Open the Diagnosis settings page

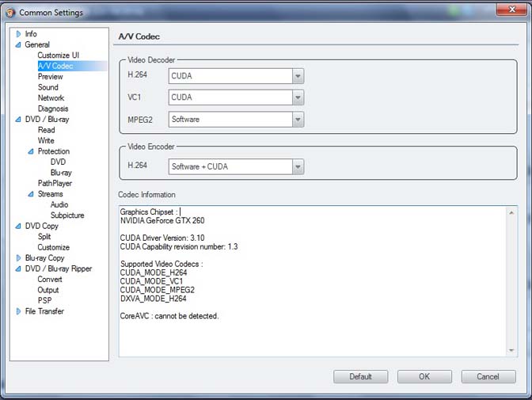click(53, 109)
